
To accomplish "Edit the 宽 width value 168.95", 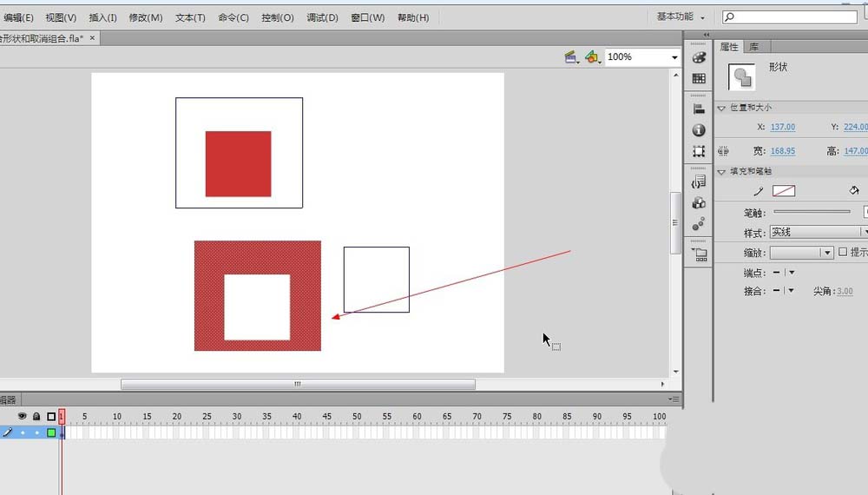I will pos(783,150).
